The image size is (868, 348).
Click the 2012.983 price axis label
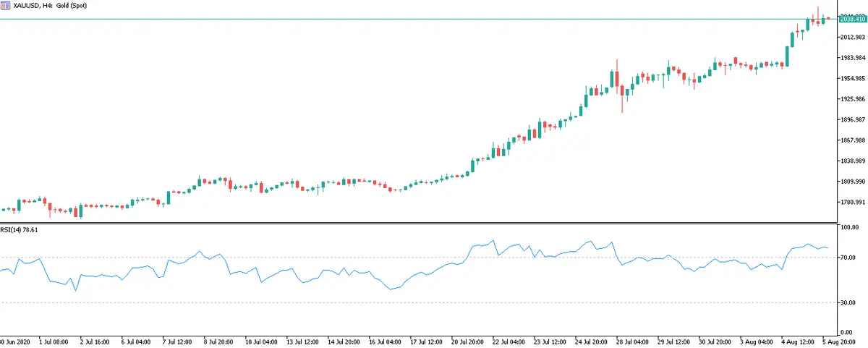coord(852,37)
